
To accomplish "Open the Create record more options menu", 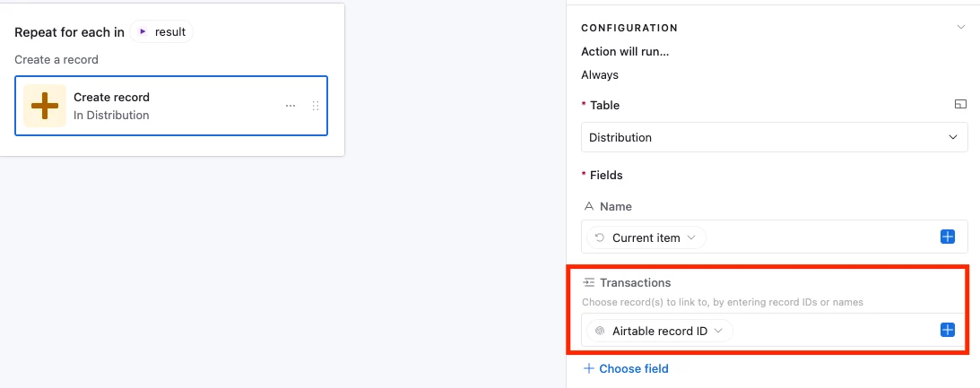I will (291, 106).
